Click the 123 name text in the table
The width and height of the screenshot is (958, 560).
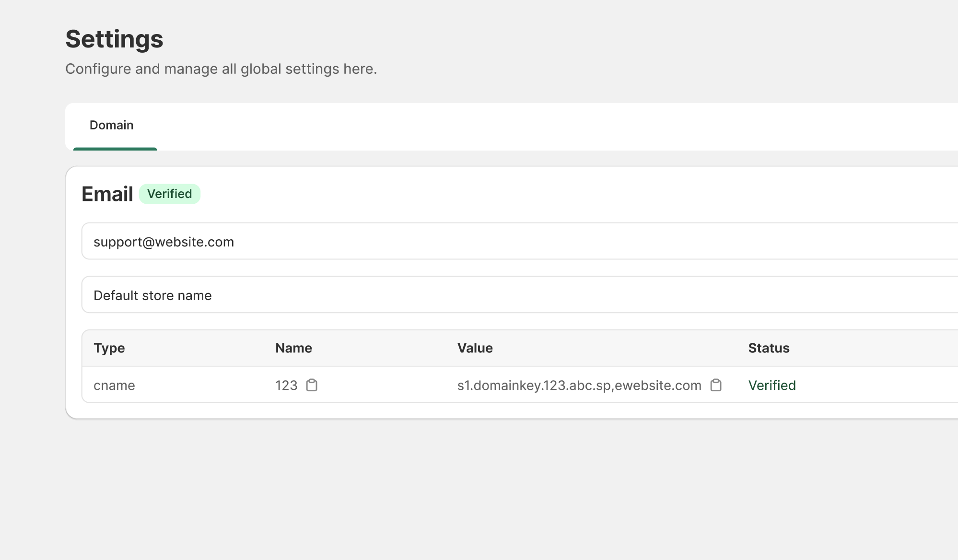286,385
